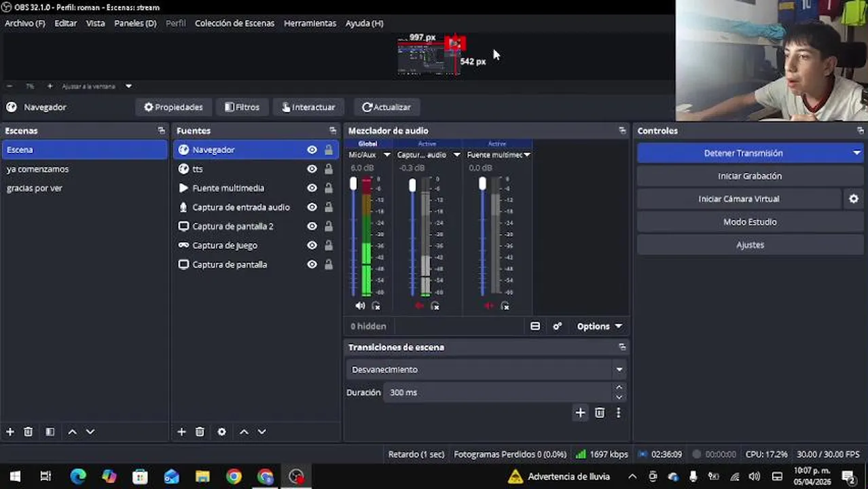Open preview scaling dropdown arrow
The width and height of the screenshot is (868, 489).
click(x=128, y=86)
